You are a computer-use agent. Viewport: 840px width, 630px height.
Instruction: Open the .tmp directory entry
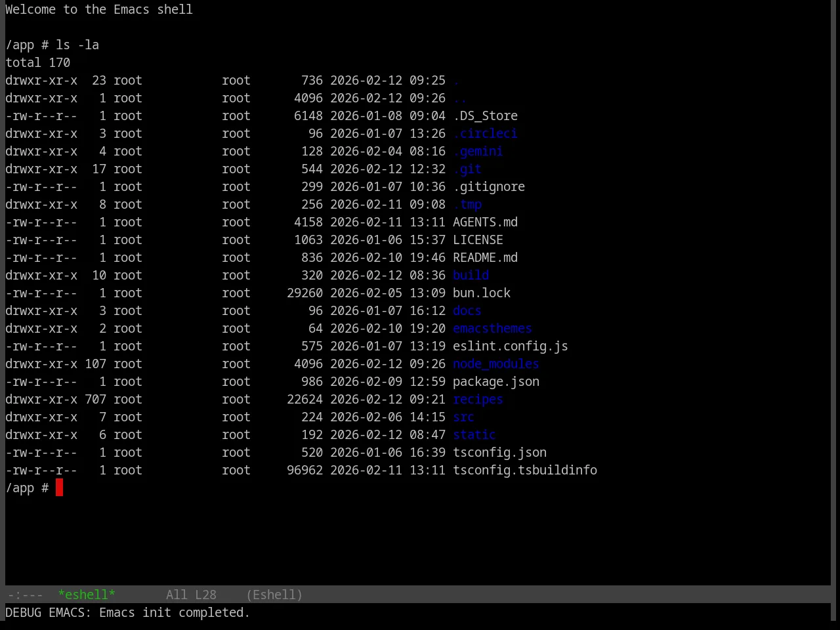467,205
